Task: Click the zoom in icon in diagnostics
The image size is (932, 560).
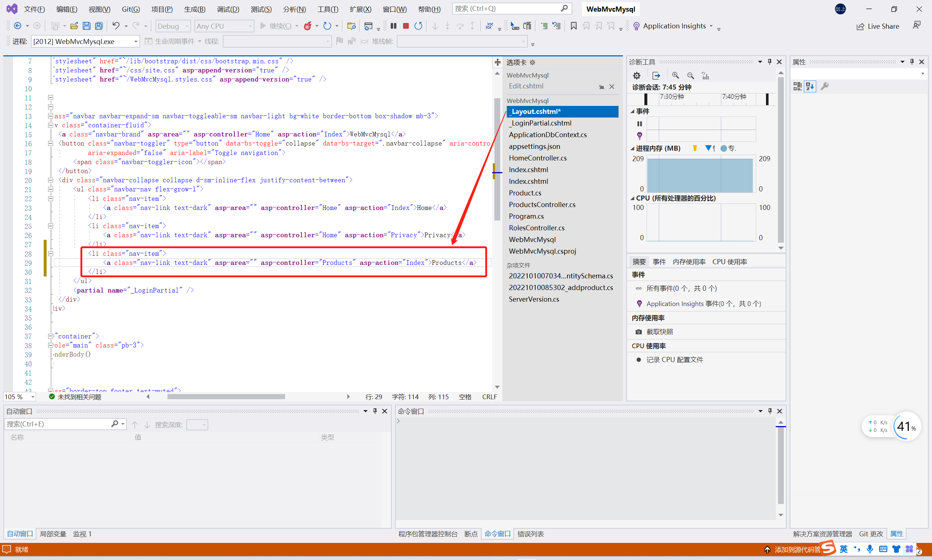Action: tap(675, 75)
